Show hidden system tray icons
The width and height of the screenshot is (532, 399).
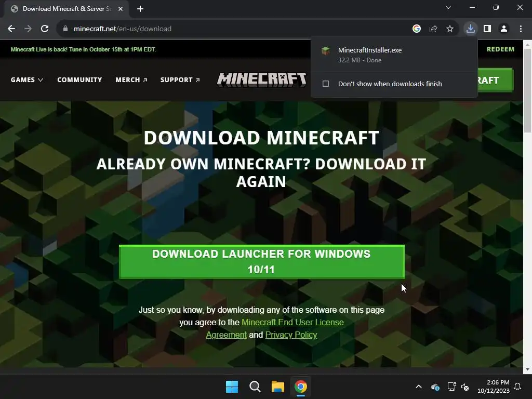pos(419,387)
